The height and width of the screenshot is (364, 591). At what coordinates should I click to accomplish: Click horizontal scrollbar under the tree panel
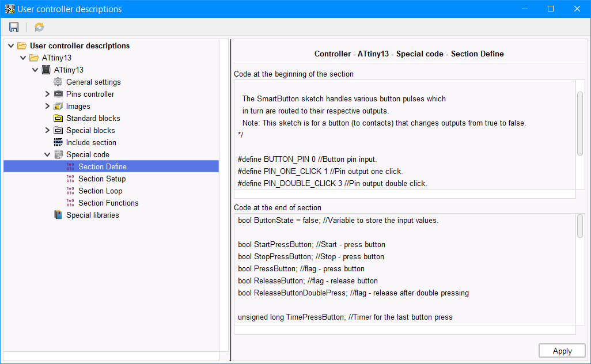111,356
